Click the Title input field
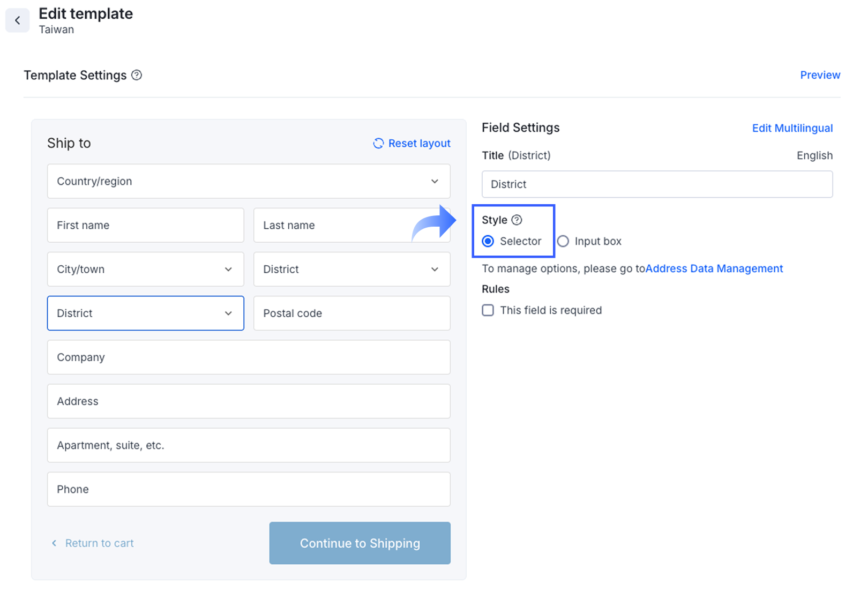This screenshot has width=868, height=591. point(657,184)
